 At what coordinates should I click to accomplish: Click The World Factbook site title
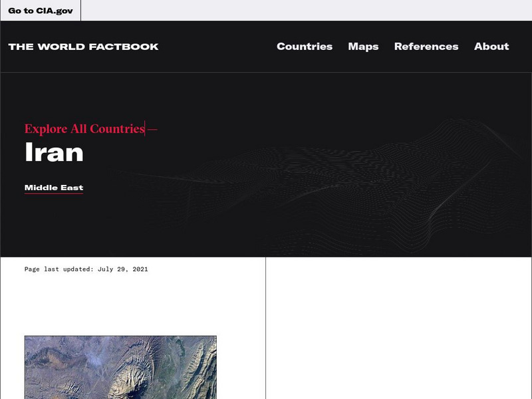[x=84, y=47]
